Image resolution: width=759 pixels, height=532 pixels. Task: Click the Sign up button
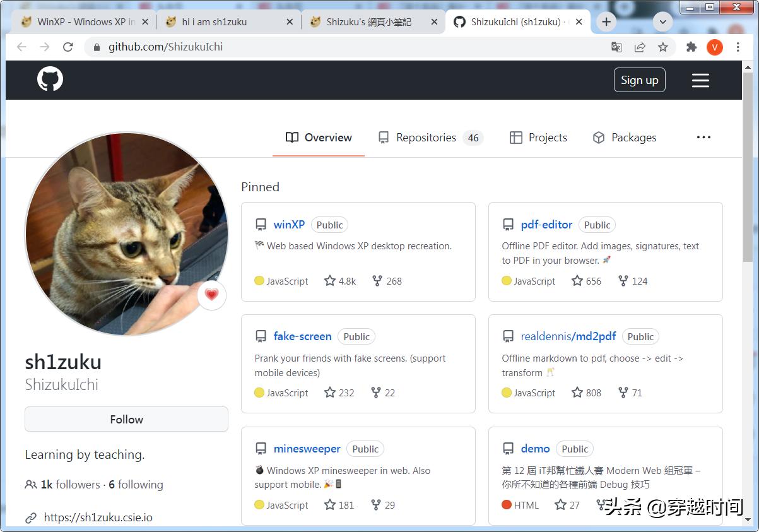639,80
